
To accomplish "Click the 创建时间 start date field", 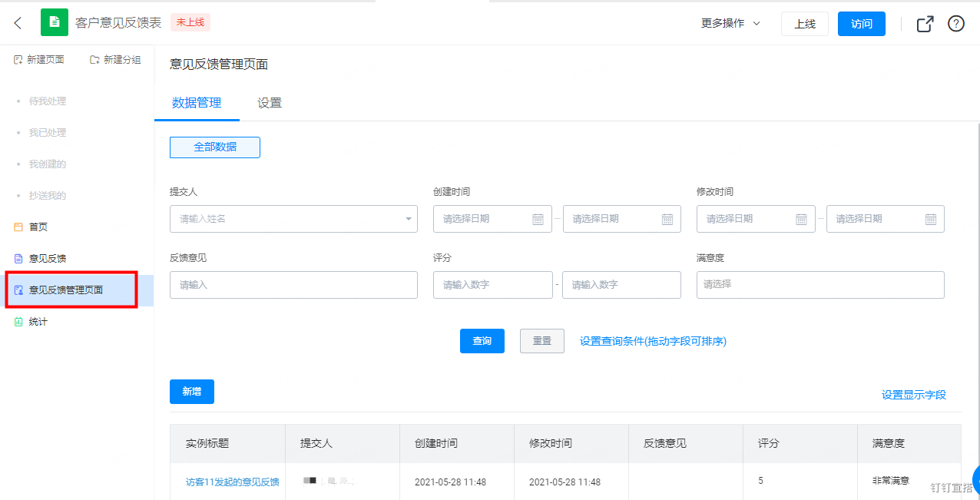I will tap(493, 219).
